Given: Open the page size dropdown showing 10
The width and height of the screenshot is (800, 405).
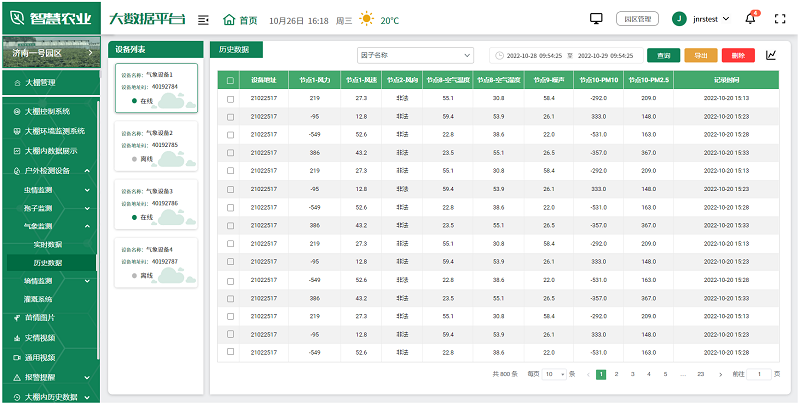Looking at the screenshot, I should coord(553,374).
